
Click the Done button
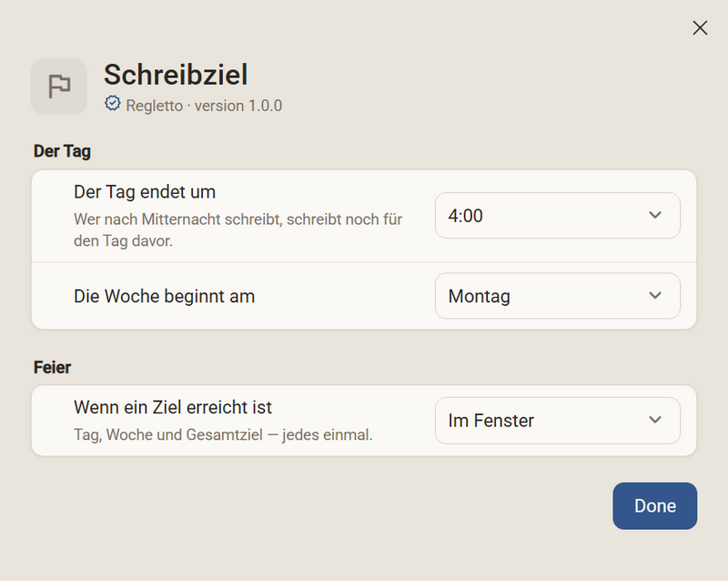[x=654, y=505]
